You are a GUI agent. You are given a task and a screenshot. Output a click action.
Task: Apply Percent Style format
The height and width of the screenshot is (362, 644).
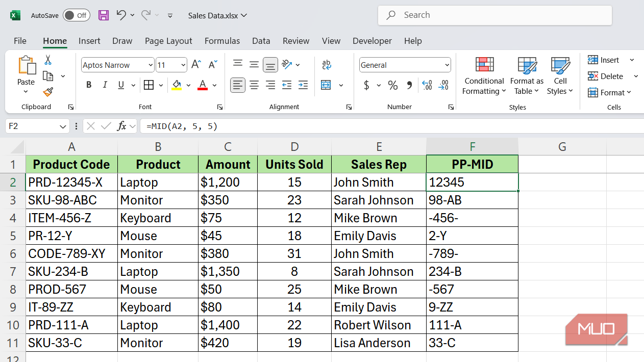[x=392, y=85]
